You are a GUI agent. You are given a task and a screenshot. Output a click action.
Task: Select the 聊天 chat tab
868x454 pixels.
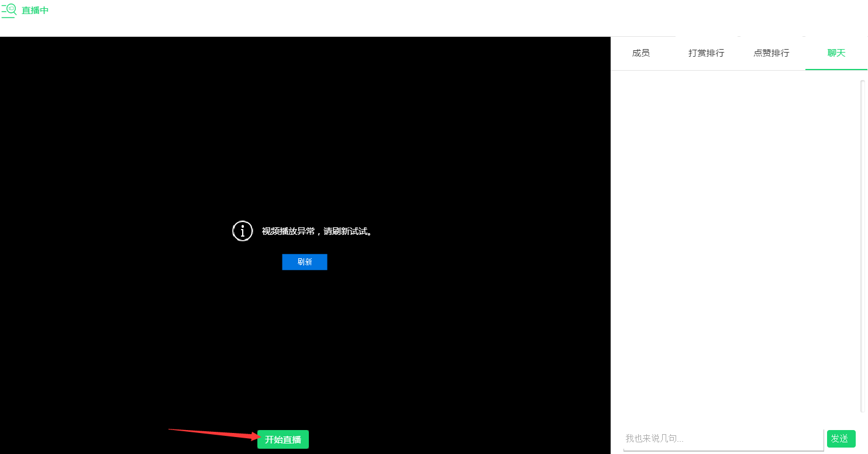click(836, 53)
